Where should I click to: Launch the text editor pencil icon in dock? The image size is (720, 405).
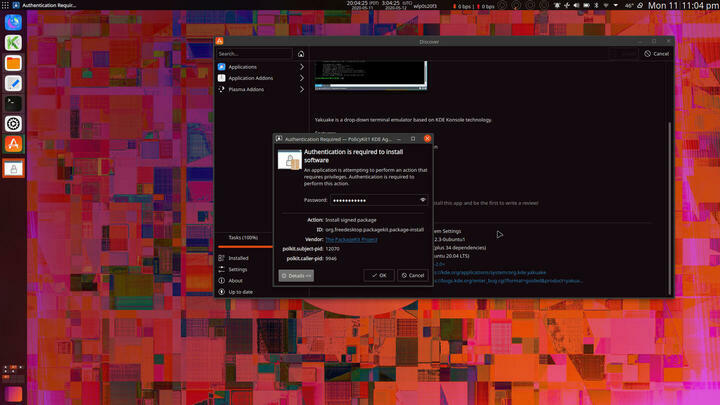pyautogui.click(x=13, y=83)
